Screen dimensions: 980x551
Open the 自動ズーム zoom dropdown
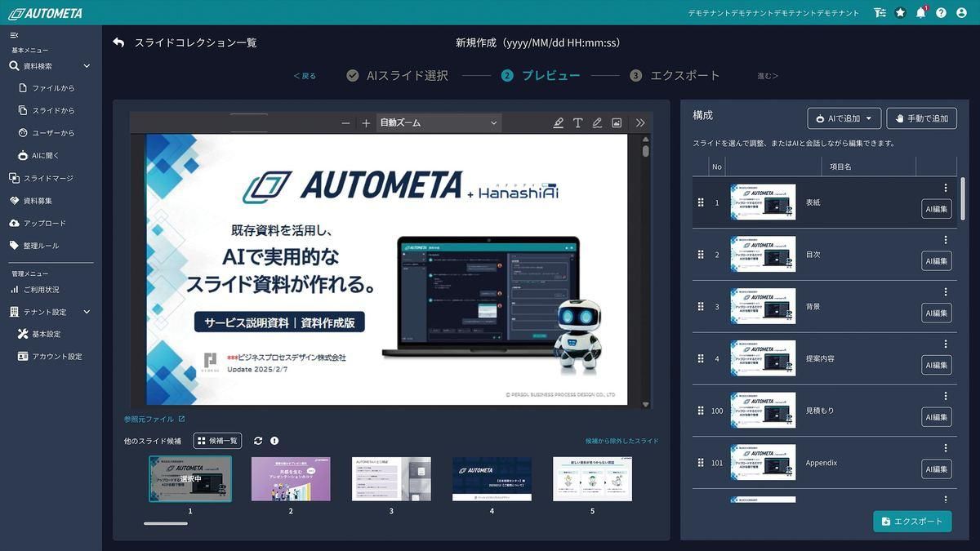click(x=439, y=122)
